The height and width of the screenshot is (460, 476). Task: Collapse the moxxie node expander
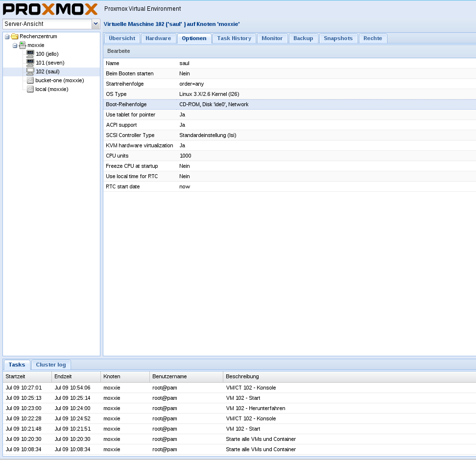point(15,46)
